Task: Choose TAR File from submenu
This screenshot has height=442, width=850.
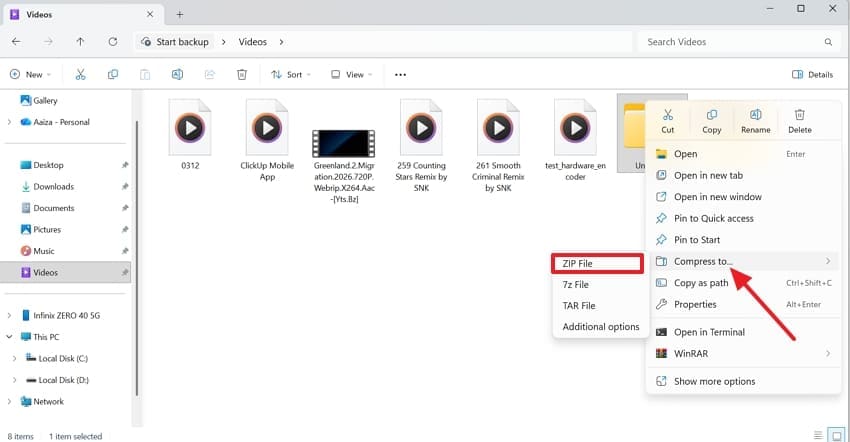Action: coord(601,306)
